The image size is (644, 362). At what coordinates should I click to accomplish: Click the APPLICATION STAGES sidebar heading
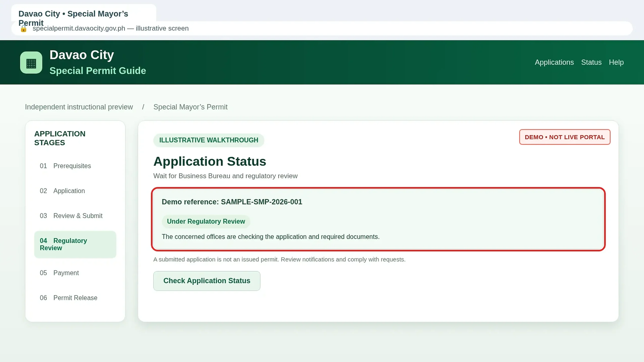[60, 138]
